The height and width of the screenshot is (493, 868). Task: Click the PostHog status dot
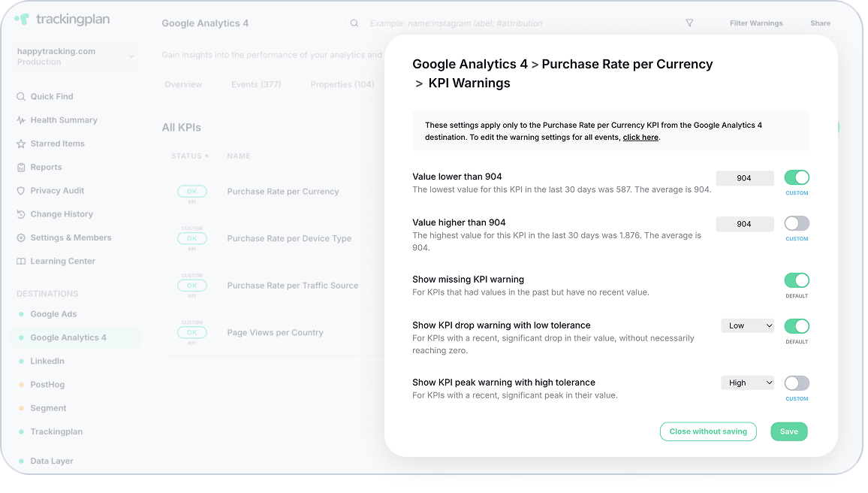21,385
